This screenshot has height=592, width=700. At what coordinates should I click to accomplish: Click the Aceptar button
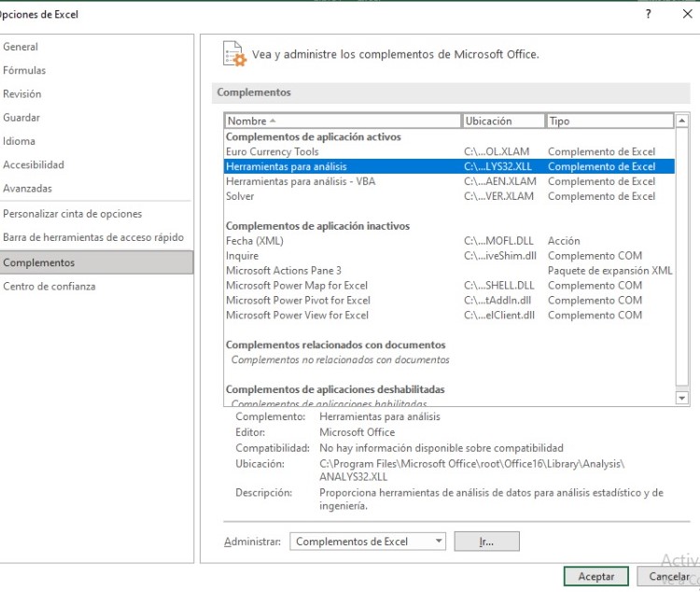coord(596,576)
